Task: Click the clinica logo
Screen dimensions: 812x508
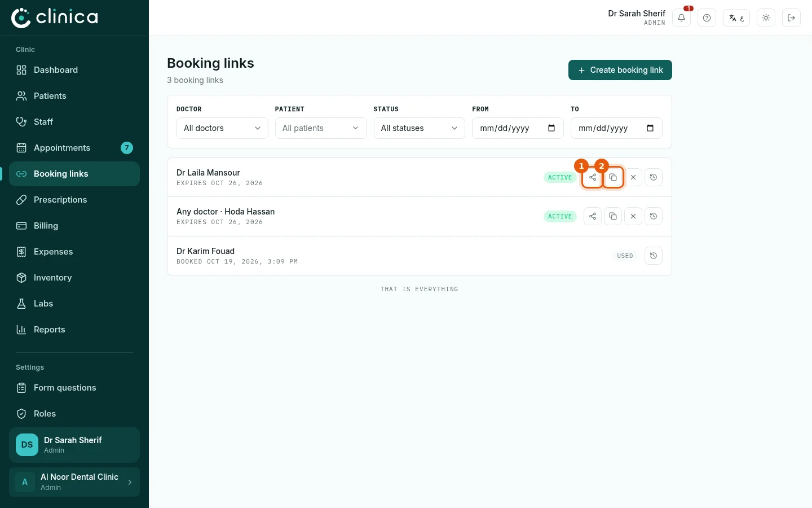Action: click(55, 17)
